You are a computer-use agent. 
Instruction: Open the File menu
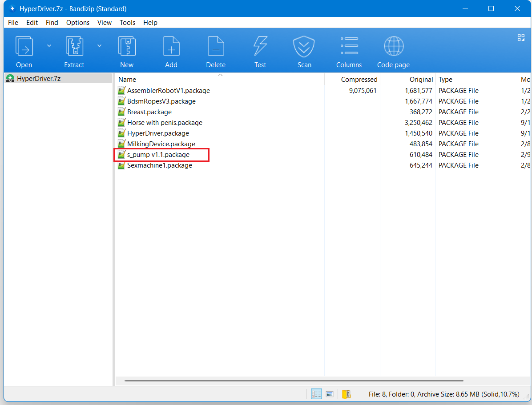tap(13, 22)
